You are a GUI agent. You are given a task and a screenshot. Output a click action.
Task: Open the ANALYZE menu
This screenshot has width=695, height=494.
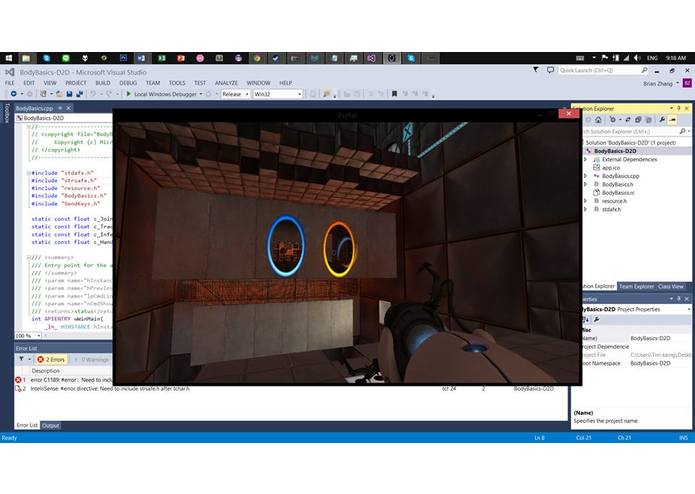[226, 83]
